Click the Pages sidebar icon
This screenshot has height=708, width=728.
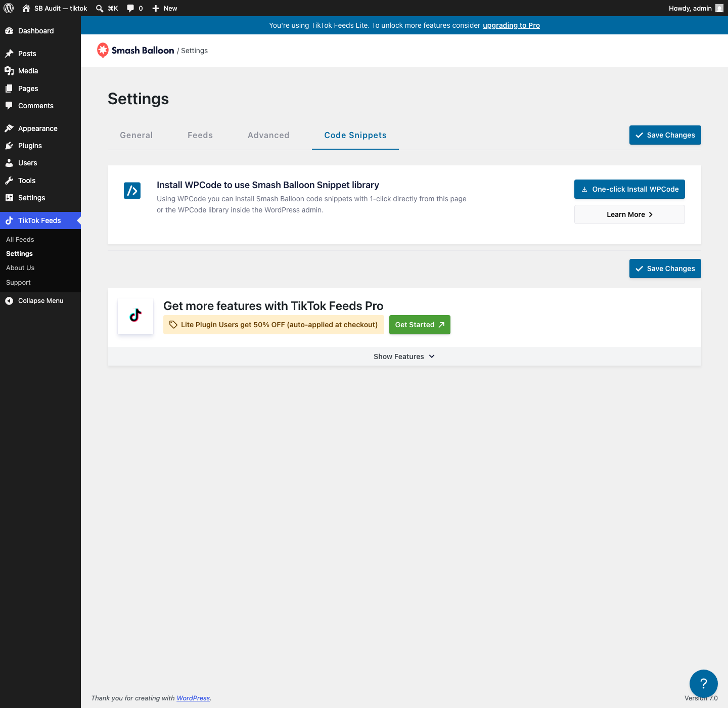coord(9,88)
